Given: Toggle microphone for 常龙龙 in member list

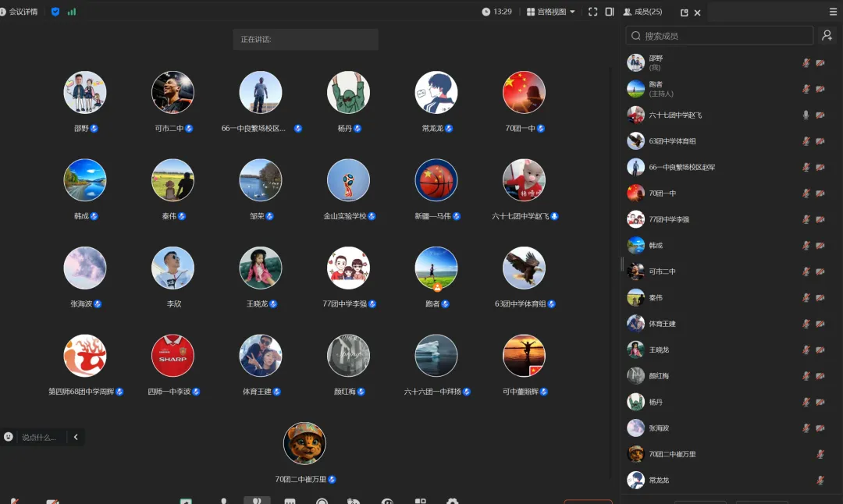Looking at the screenshot, I should [820, 481].
